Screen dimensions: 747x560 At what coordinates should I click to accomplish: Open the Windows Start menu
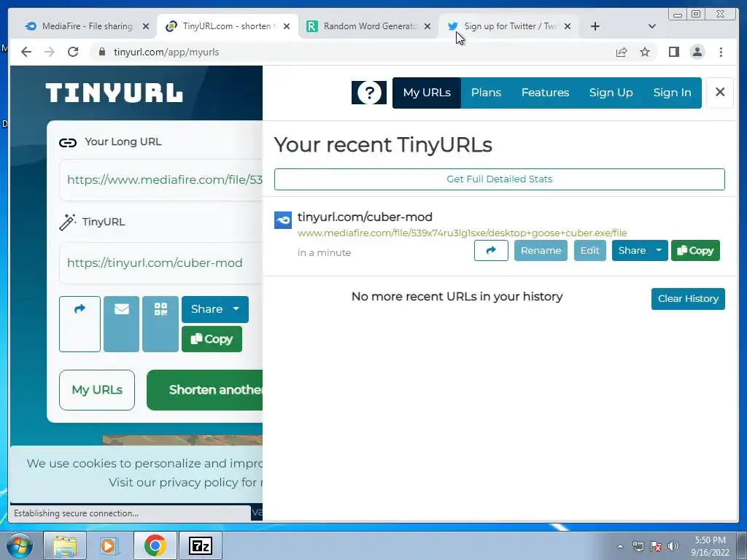click(19, 545)
